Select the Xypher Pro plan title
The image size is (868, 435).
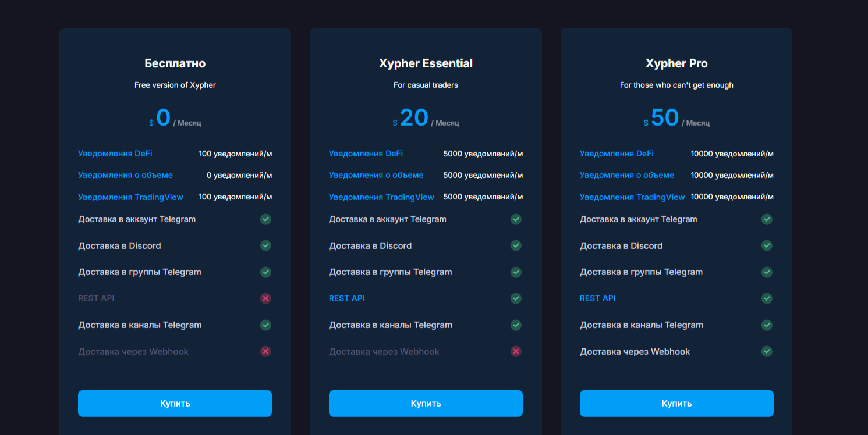coord(676,63)
